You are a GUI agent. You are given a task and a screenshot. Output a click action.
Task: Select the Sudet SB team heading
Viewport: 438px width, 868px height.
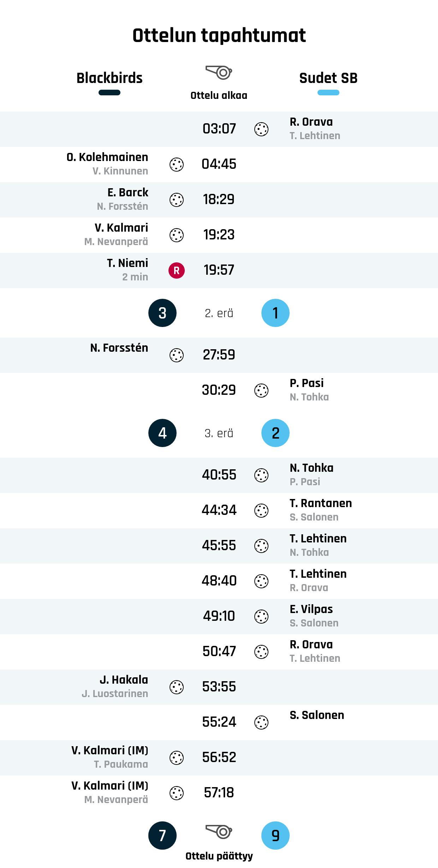coord(328,78)
